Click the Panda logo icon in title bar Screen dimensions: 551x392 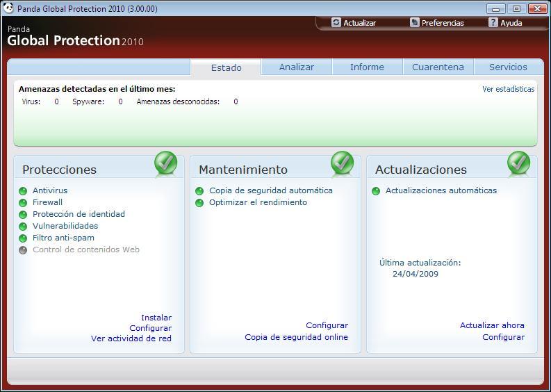[x=8, y=8]
